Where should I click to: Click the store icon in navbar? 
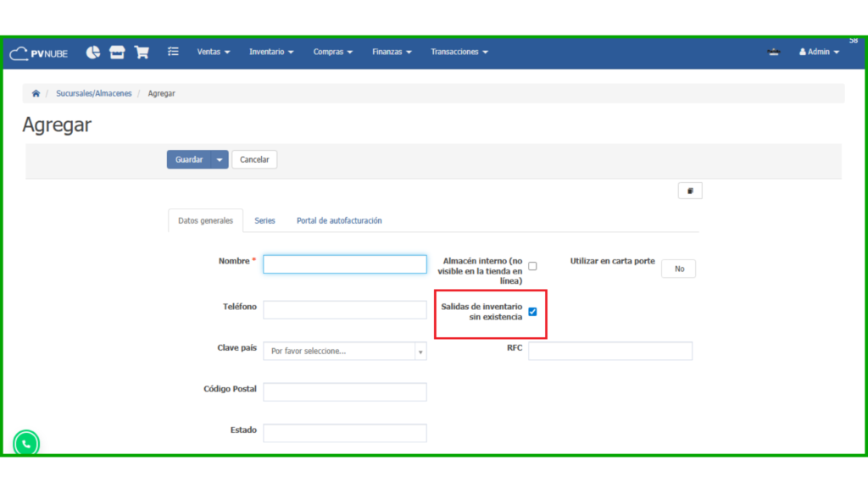(117, 53)
